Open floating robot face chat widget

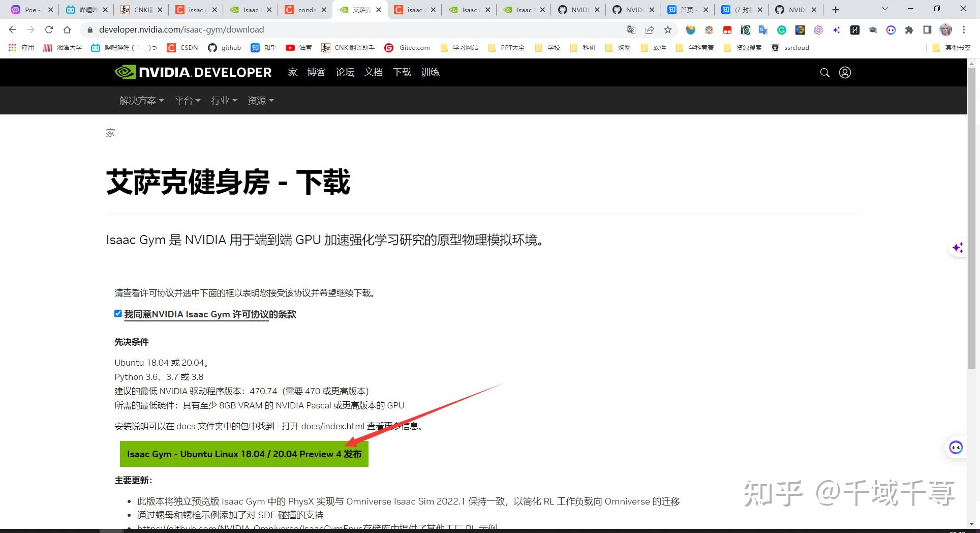(x=956, y=448)
